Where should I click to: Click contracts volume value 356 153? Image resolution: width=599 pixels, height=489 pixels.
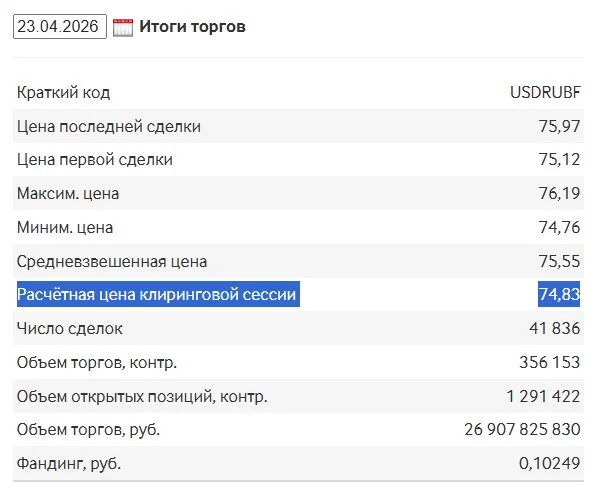tap(550, 362)
